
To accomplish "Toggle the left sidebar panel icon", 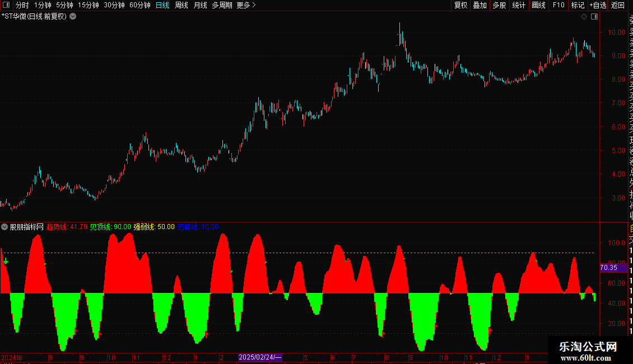I will tap(6, 5).
